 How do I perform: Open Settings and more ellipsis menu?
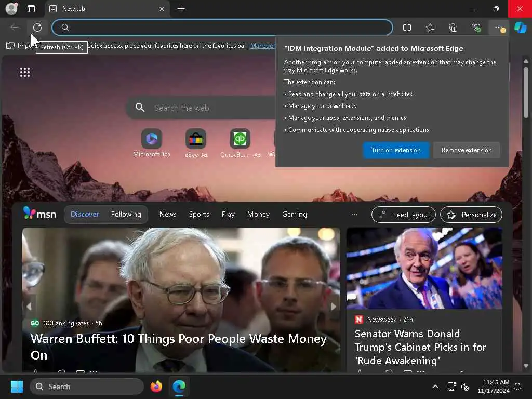499,28
